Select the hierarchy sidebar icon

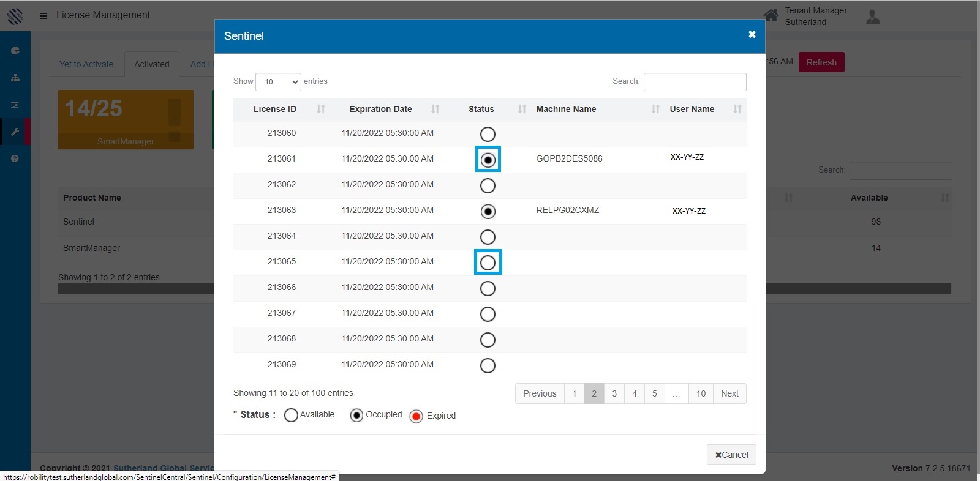click(x=15, y=78)
